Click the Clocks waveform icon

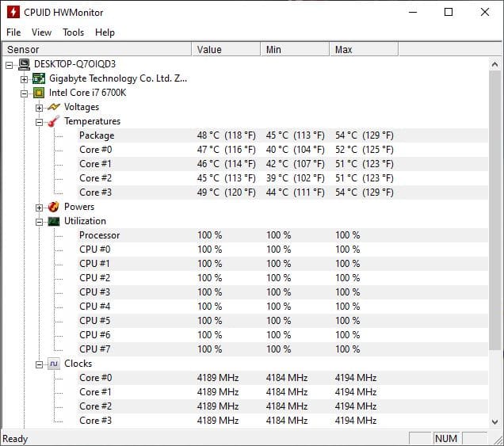pyautogui.click(x=54, y=364)
